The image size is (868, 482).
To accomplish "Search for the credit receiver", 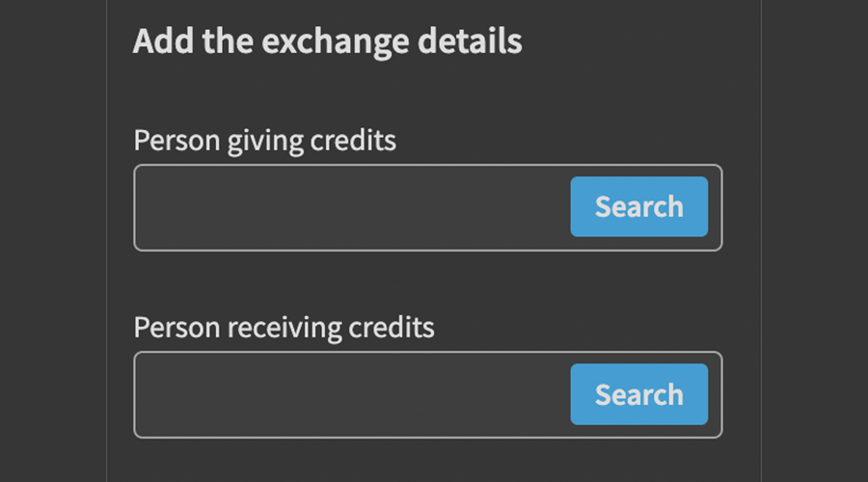I will pyautogui.click(x=638, y=394).
